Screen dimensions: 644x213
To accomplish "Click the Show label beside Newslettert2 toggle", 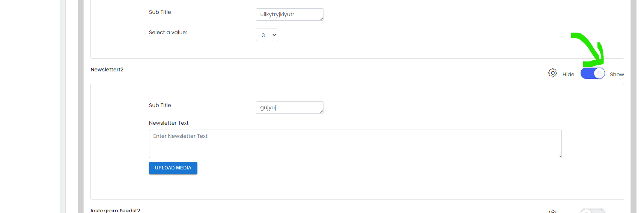I will [617, 74].
